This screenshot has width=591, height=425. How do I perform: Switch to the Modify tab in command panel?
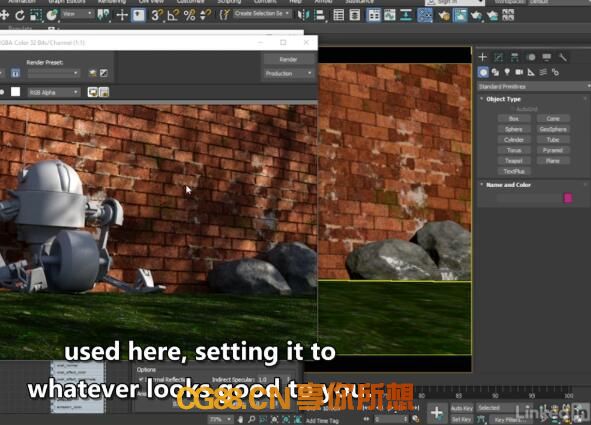pyautogui.click(x=499, y=57)
